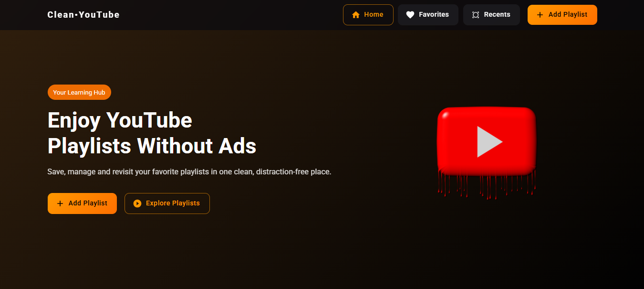Click the house icon in Home button
This screenshot has width=644, height=289.
(355, 15)
